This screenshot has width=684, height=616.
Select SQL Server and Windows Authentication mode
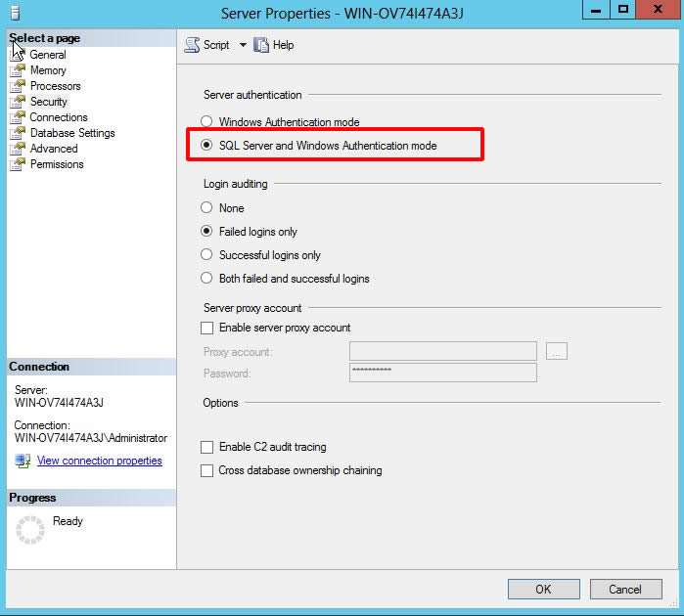206,145
